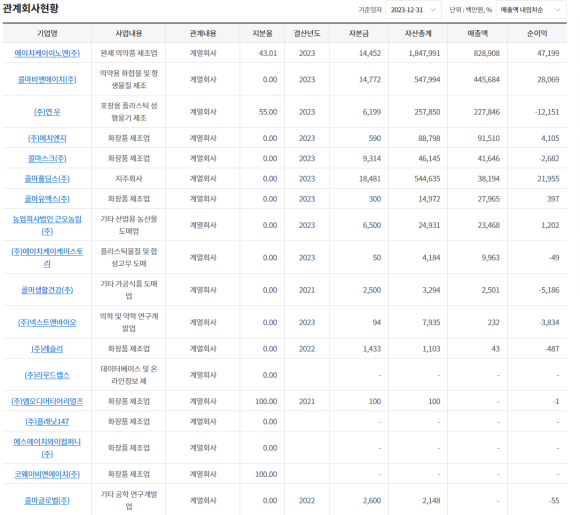This screenshot has height=515, width=580.
Task: Click the 사업내용 column header
Action: (129, 33)
